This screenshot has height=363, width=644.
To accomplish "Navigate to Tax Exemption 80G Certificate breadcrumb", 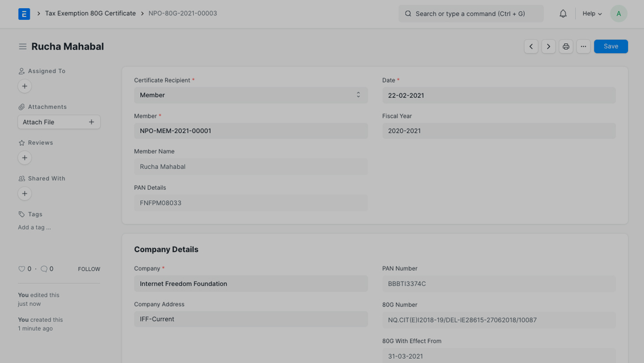I will coord(90,13).
